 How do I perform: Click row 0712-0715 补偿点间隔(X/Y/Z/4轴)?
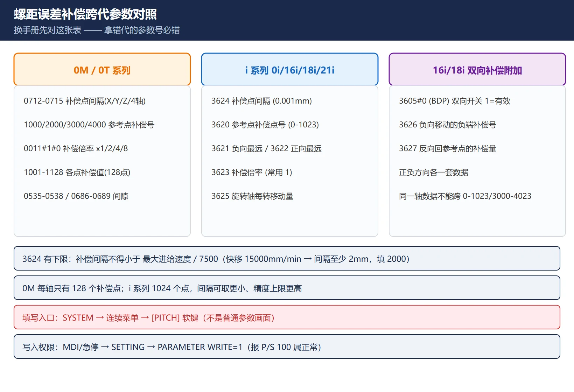point(85,101)
